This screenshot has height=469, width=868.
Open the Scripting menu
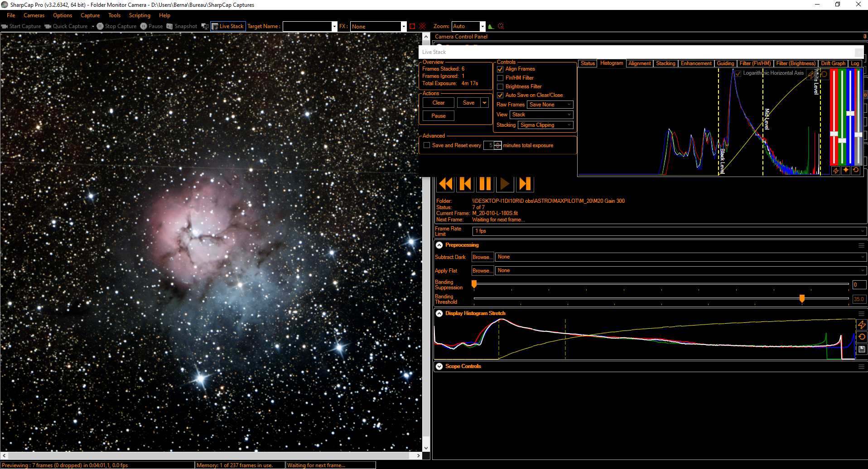[140, 15]
